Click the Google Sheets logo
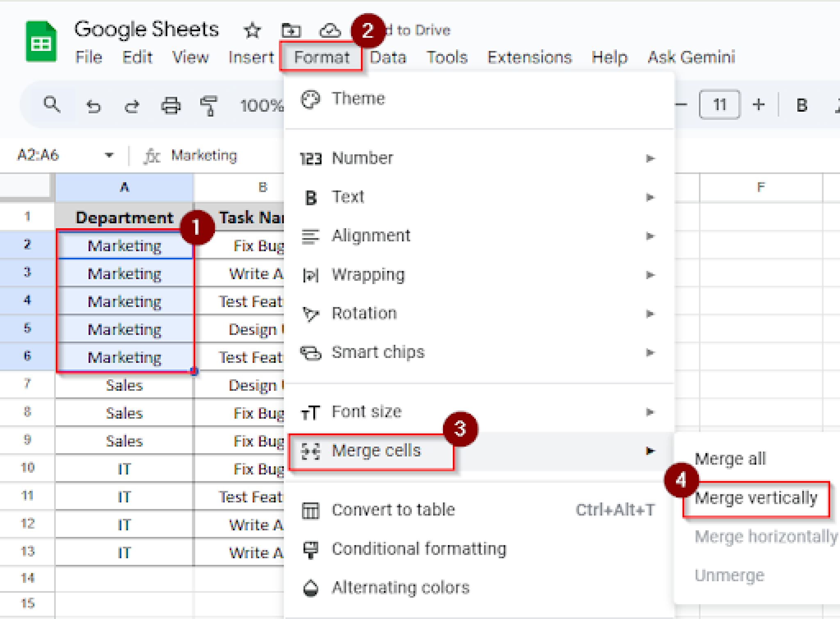 tap(40, 40)
